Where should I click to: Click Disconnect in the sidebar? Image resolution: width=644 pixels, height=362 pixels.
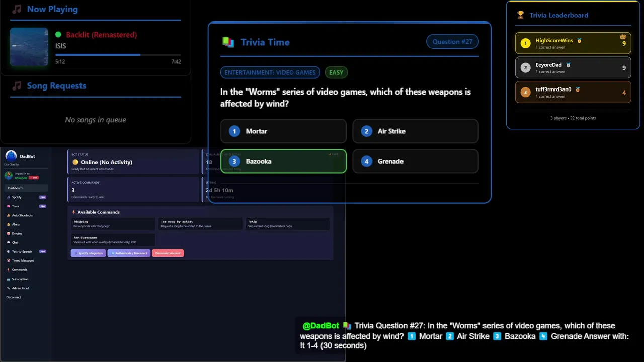14,297
